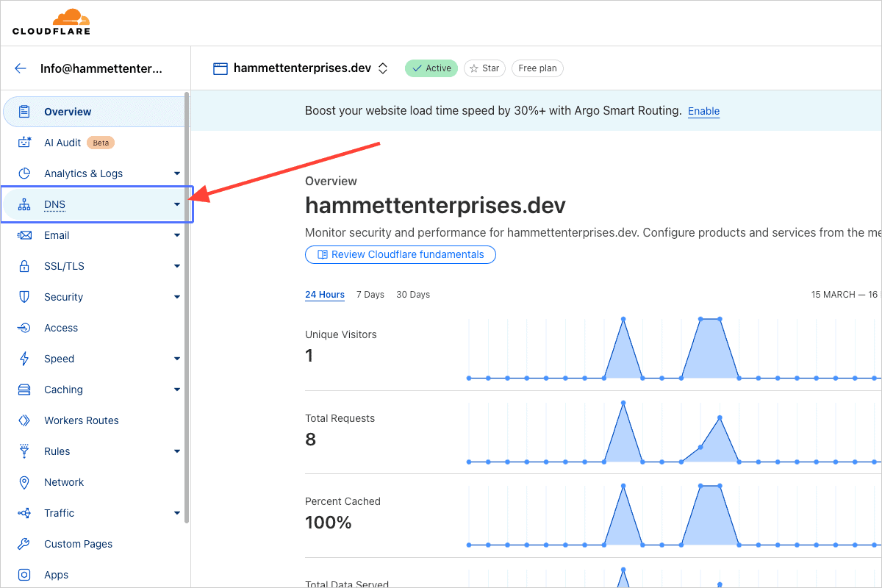Expand the Analytics & Logs section arrow

point(177,173)
